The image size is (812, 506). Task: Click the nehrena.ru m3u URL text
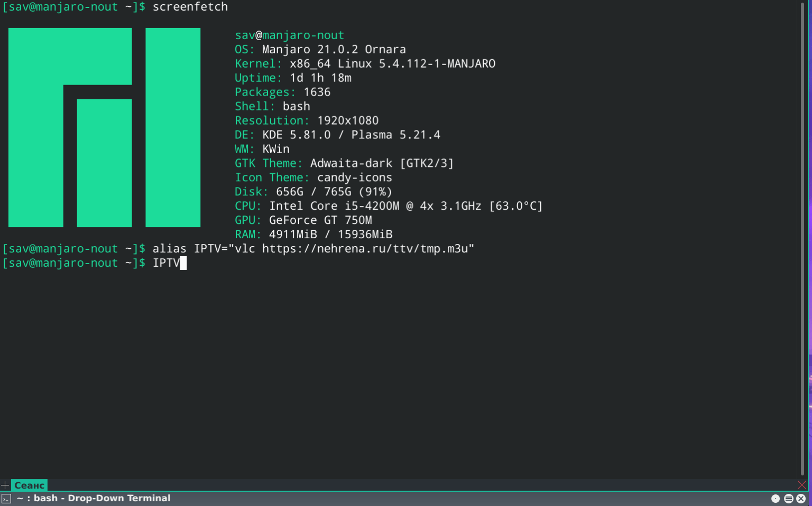(365, 249)
